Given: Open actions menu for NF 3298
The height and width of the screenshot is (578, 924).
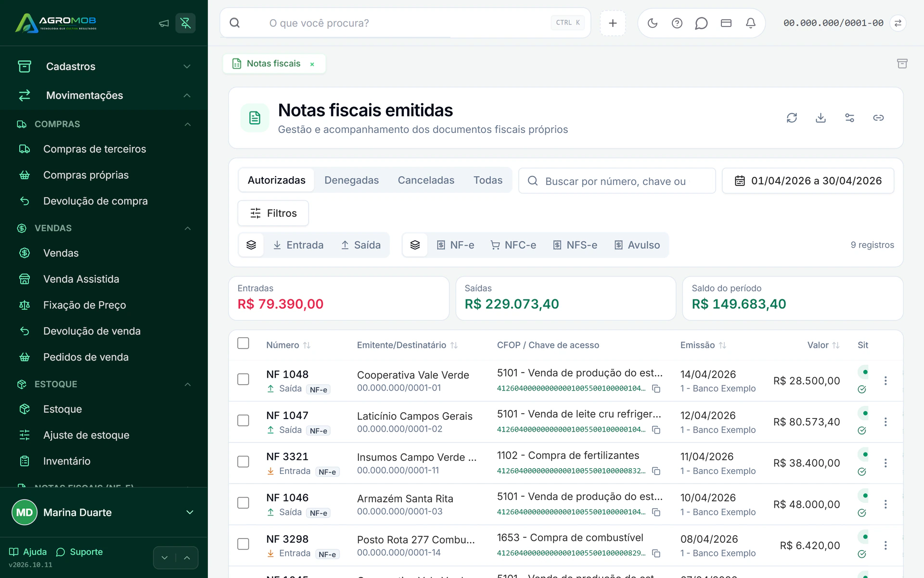Looking at the screenshot, I should pyautogui.click(x=885, y=545).
